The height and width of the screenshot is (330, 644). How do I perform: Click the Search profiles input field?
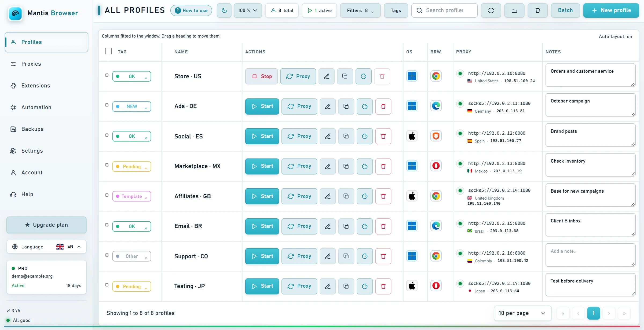click(x=444, y=10)
